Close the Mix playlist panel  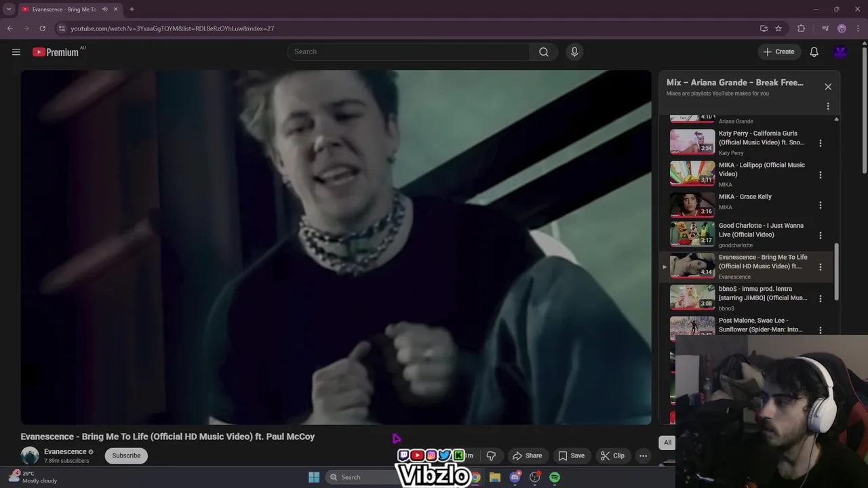tap(828, 87)
